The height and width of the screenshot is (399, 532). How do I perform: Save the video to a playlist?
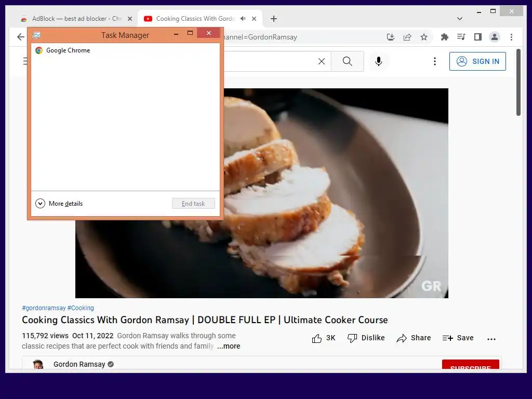tap(458, 338)
